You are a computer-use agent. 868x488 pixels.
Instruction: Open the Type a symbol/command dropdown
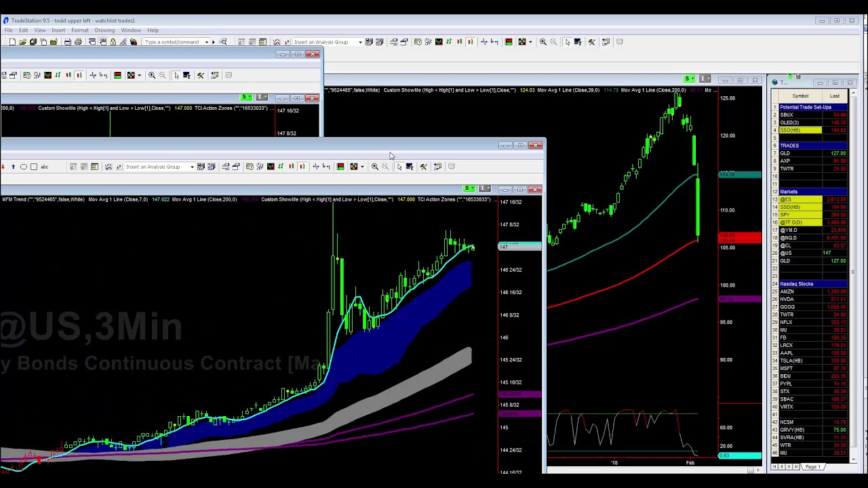206,42
